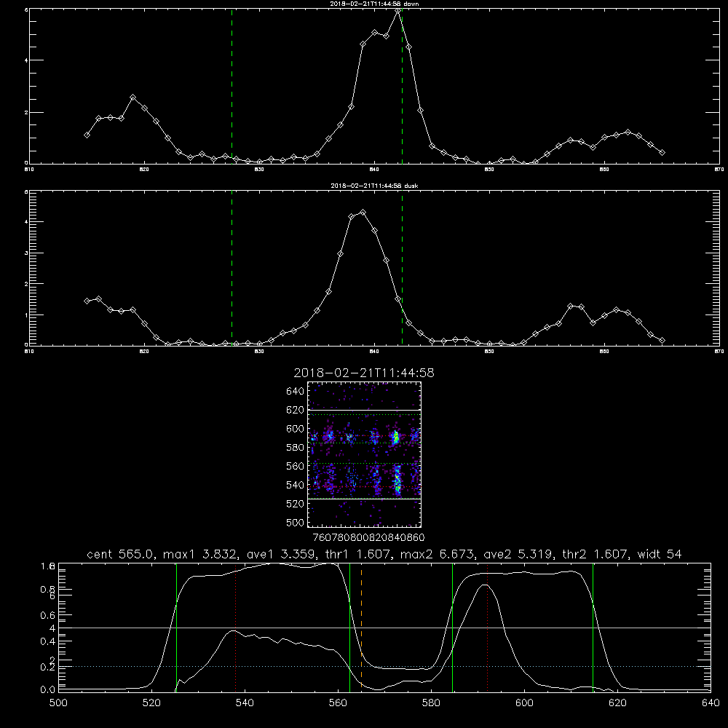Click bottom plot y-axis label 0.0
Image resolution: width=728 pixels, height=728 pixels.
[48, 689]
